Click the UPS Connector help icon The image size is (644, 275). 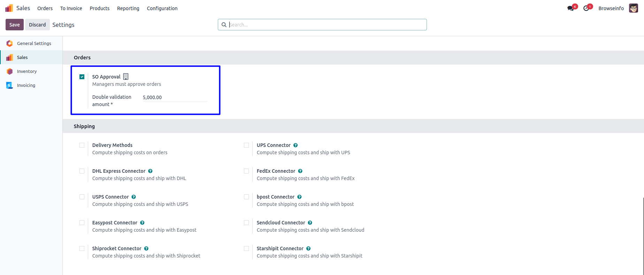[x=296, y=145]
